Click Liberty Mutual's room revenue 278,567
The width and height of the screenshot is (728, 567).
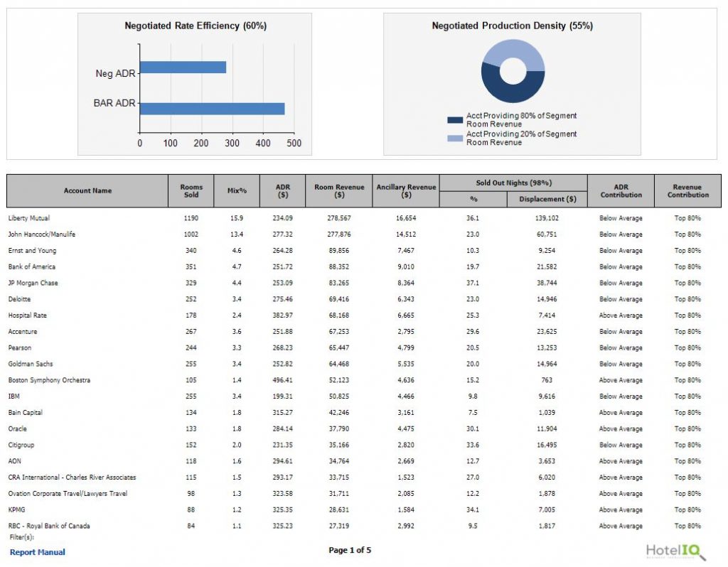coord(339,218)
